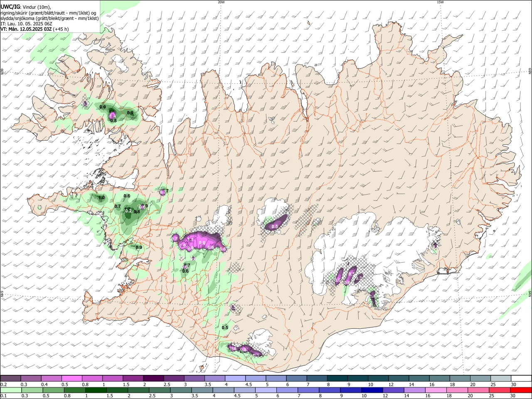The width and height of the screenshot is (532, 399).
Task: Click the 'VT: Mán. 12.05.2025 03Z (+45 h)' line
Action: coord(35,29)
